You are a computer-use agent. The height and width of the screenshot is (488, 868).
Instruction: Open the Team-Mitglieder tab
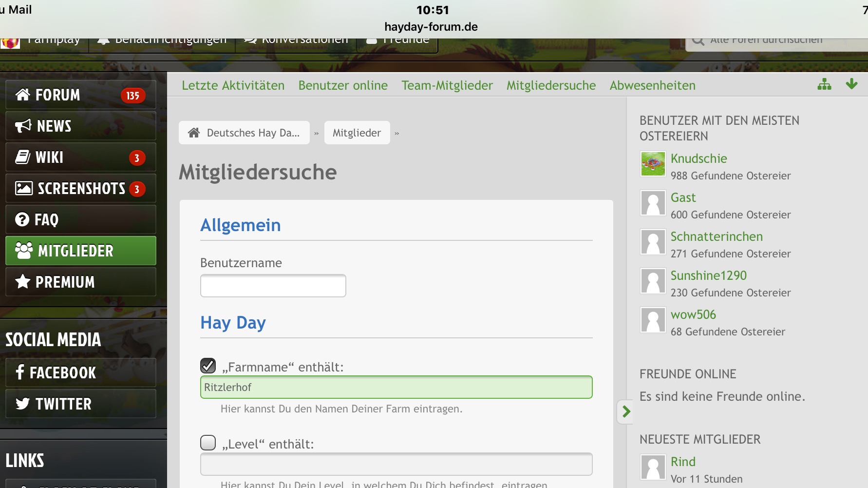[x=447, y=85]
